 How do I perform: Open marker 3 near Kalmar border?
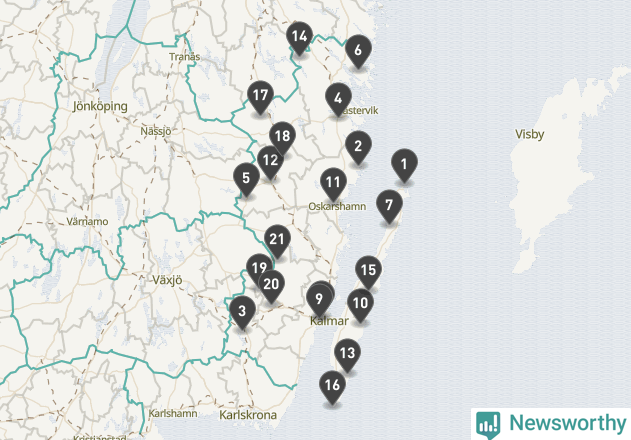[x=241, y=312]
